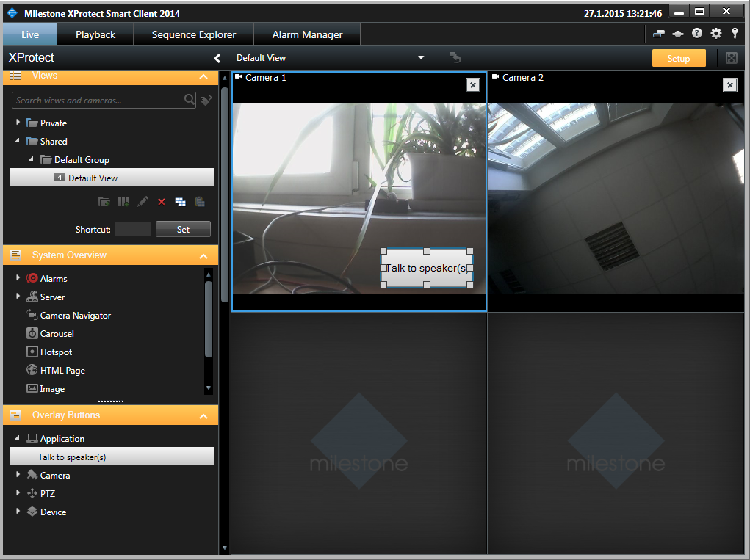Open the settings gear icon
The image size is (750, 560).
(716, 34)
